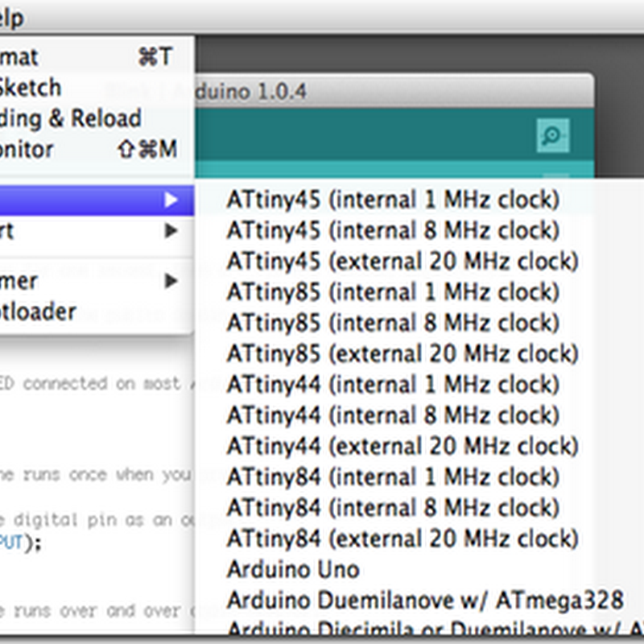Image resolution: width=644 pixels, height=644 pixels.
Task: Click the Serial Monitor magnifier icon
Action: pyautogui.click(x=553, y=135)
